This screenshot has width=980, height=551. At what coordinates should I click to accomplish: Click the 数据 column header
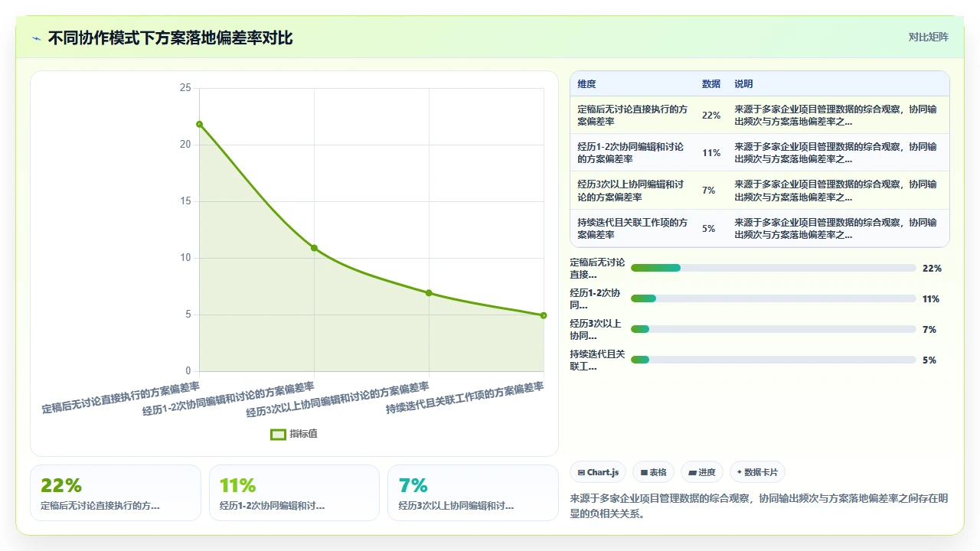click(x=711, y=84)
